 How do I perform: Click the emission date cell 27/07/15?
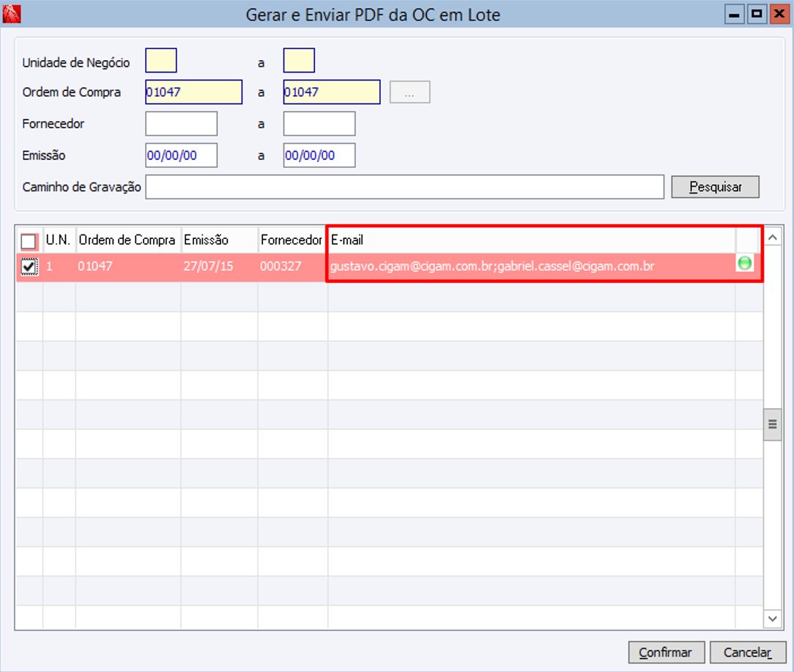click(219, 267)
